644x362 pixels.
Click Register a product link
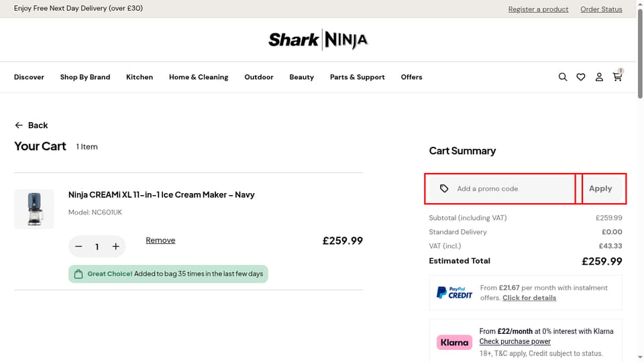538,9
